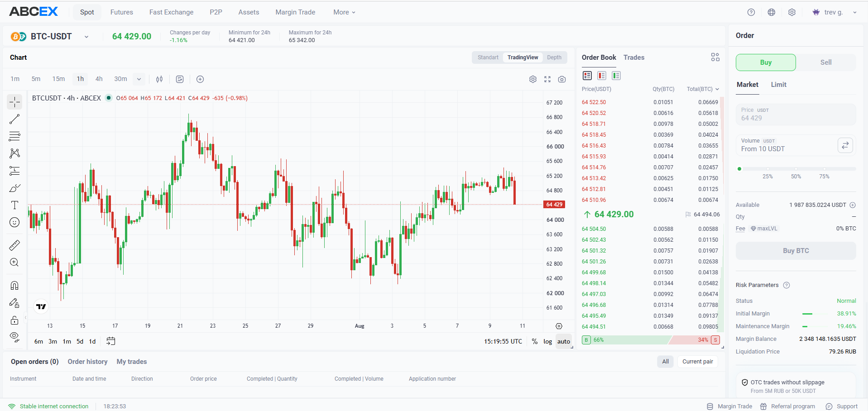The height and width of the screenshot is (411, 868).
Task: Select the crosshair cursor tool
Action: coord(14,102)
